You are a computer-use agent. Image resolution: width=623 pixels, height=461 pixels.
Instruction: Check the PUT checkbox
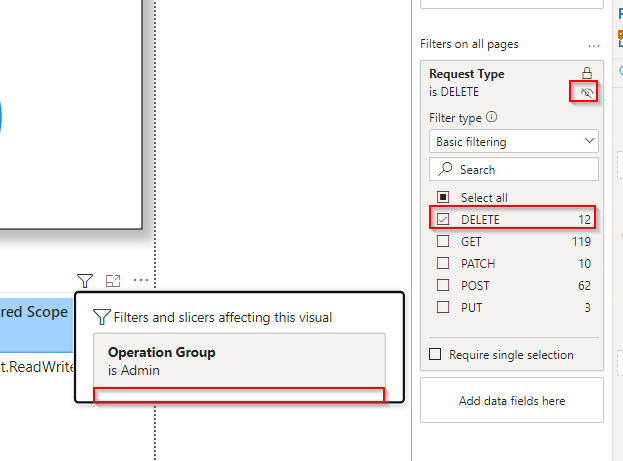[x=443, y=307]
